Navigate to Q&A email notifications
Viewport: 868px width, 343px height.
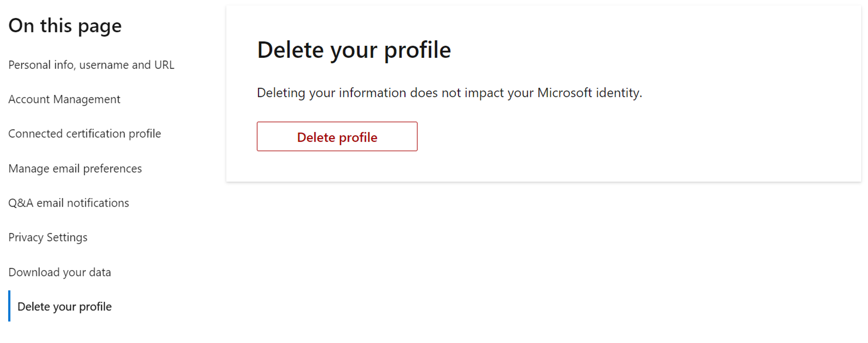pyautogui.click(x=69, y=202)
